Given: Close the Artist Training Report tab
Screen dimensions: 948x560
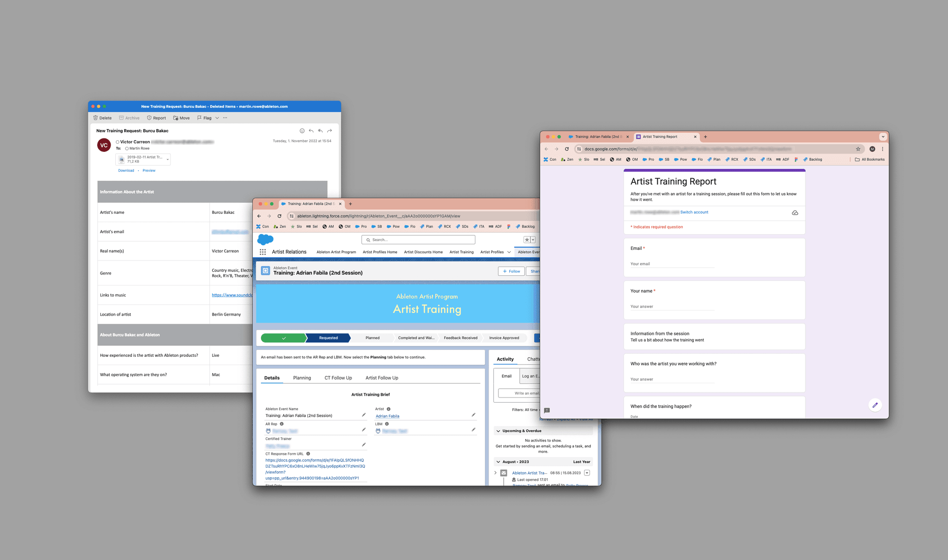Looking at the screenshot, I should click(695, 137).
